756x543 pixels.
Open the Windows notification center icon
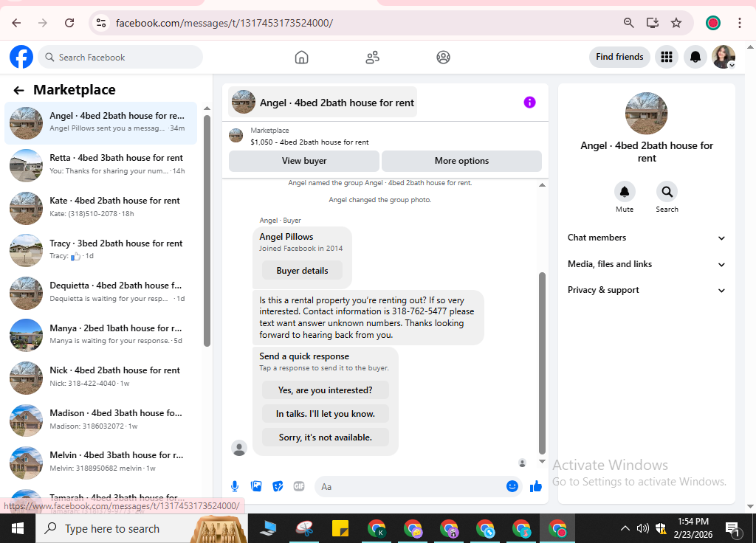click(x=732, y=529)
